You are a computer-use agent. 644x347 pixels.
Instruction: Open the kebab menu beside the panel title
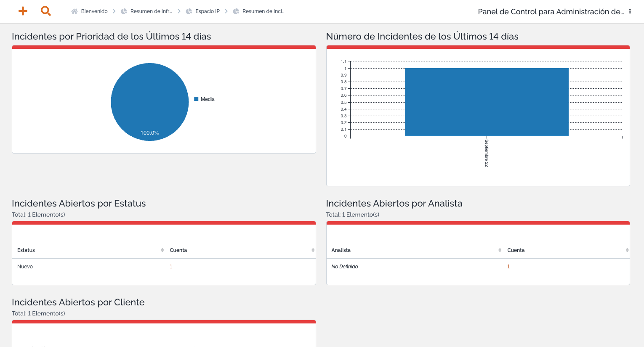click(x=631, y=11)
